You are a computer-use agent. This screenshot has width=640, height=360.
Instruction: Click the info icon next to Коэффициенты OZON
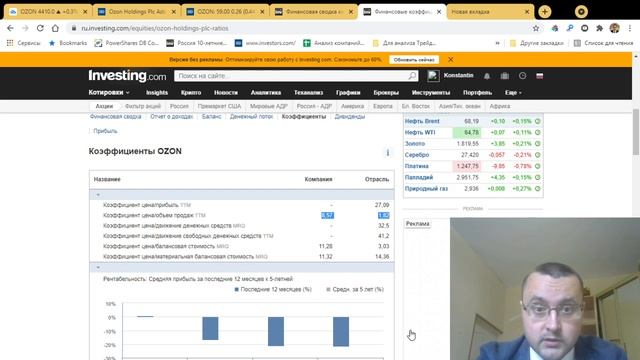[x=388, y=152]
